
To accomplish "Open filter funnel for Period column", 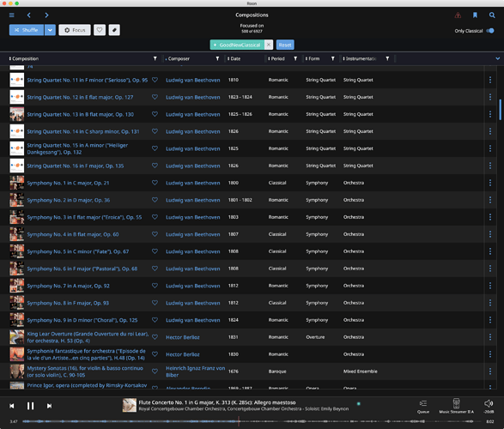I will click(x=295, y=58).
